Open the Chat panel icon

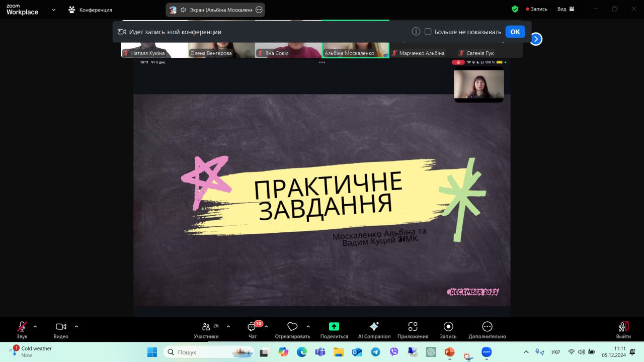tap(252, 327)
